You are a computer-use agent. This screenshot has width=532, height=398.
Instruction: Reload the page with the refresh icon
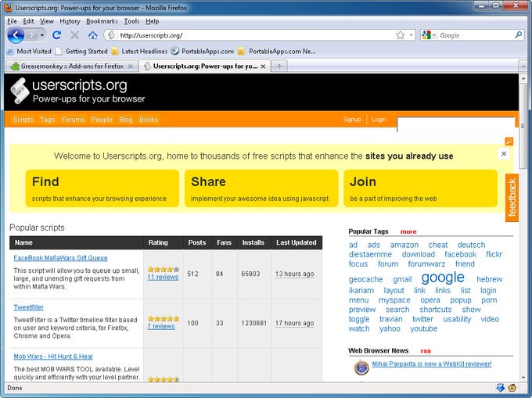click(x=56, y=35)
